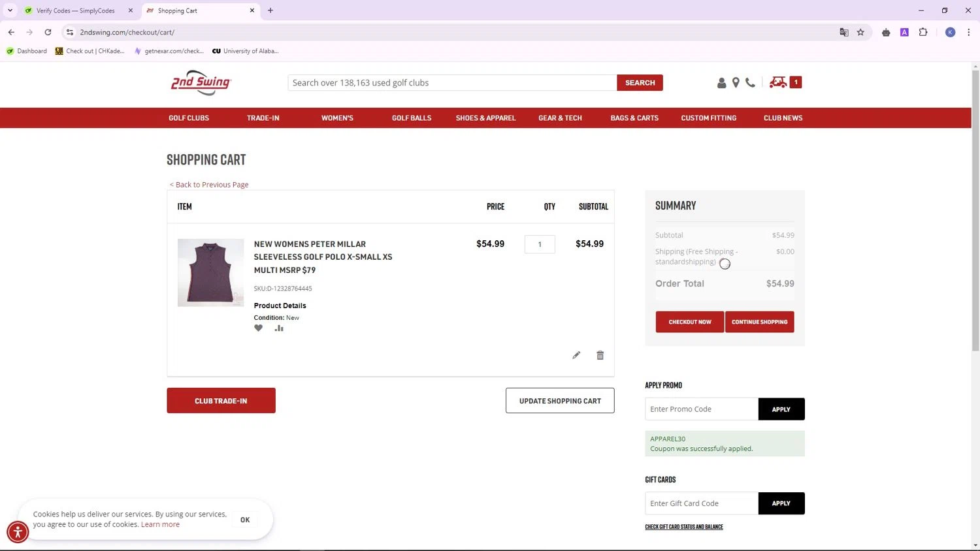Click Continue Shopping button
This screenshot has height=551, width=980.
760,322
